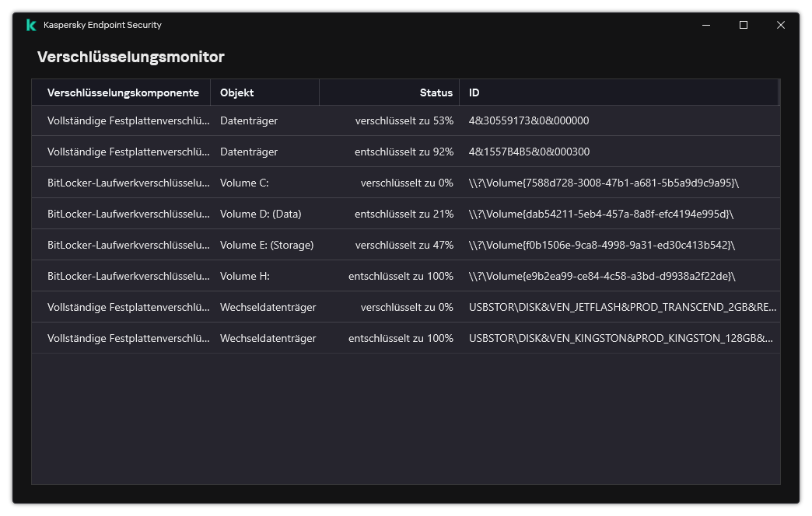Select the KINGSTON Wechseldatenträger row

[x=405, y=338]
